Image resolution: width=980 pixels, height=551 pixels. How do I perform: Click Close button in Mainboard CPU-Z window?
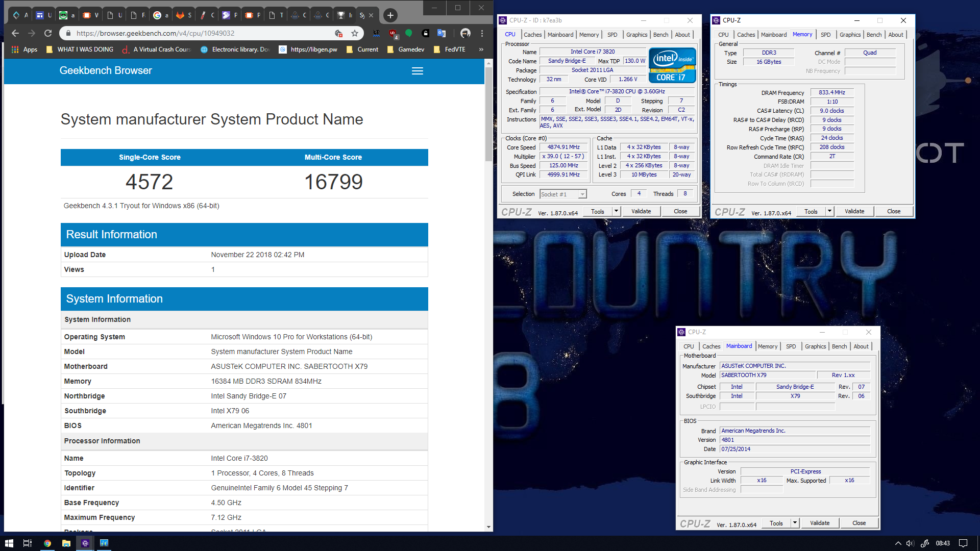point(859,523)
